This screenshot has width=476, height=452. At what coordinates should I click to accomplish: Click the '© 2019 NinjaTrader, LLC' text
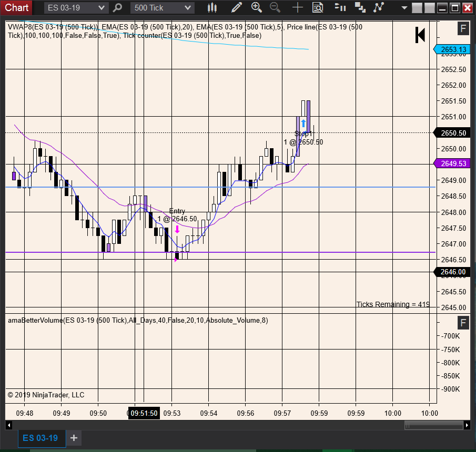click(46, 395)
